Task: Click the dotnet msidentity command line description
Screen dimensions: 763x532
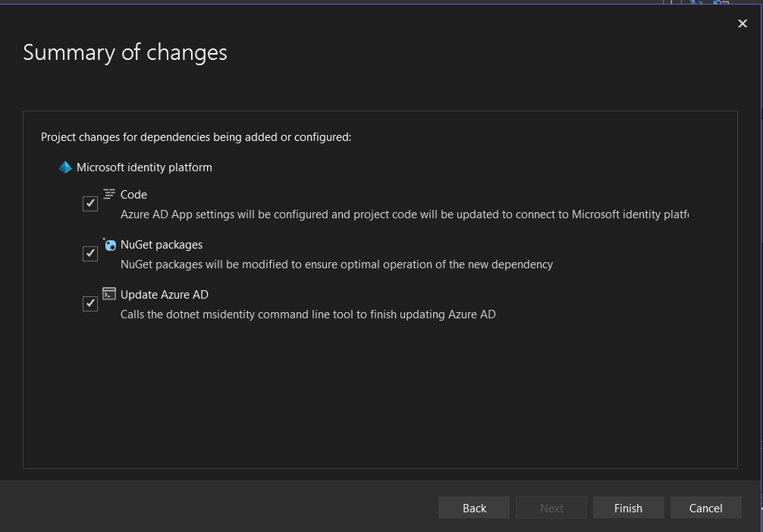Action: [x=308, y=315]
